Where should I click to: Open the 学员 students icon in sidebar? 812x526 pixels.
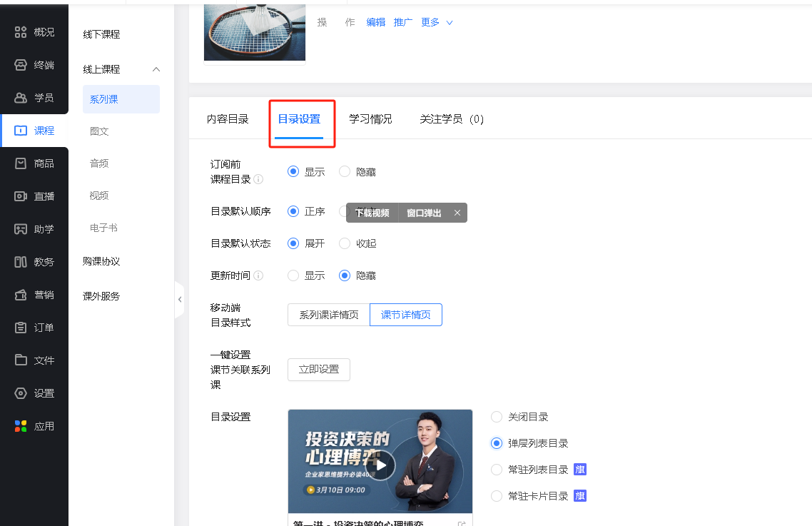click(x=20, y=98)
